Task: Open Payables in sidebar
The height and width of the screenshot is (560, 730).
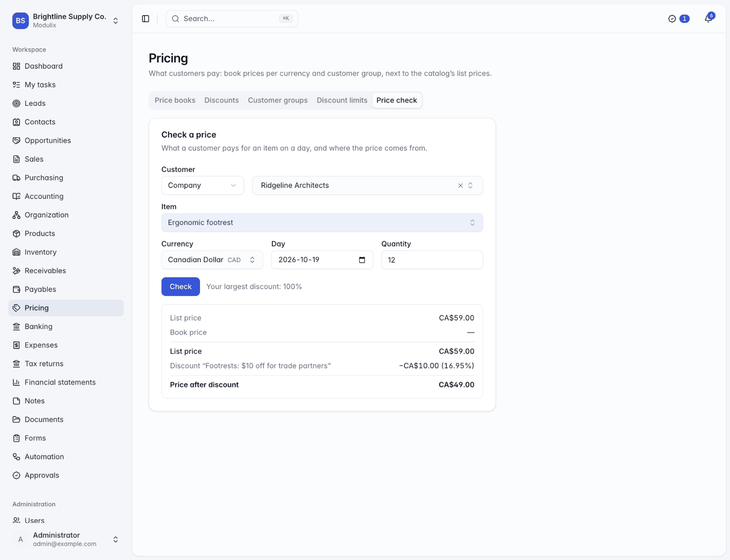Action: click(x=66, y=289)
